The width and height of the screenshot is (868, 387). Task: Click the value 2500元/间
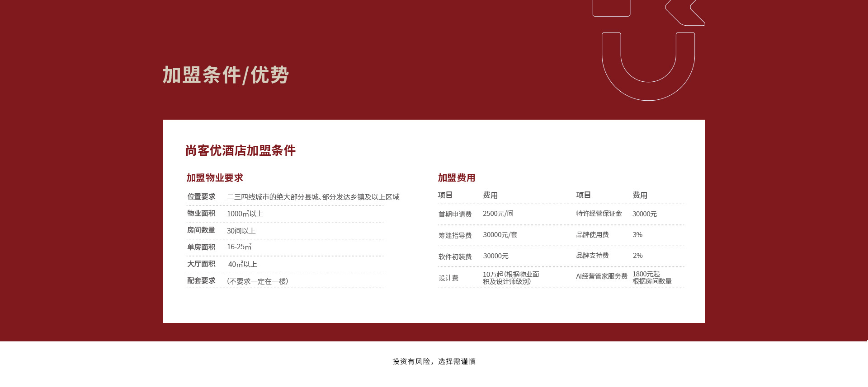[x=498, y=214]
